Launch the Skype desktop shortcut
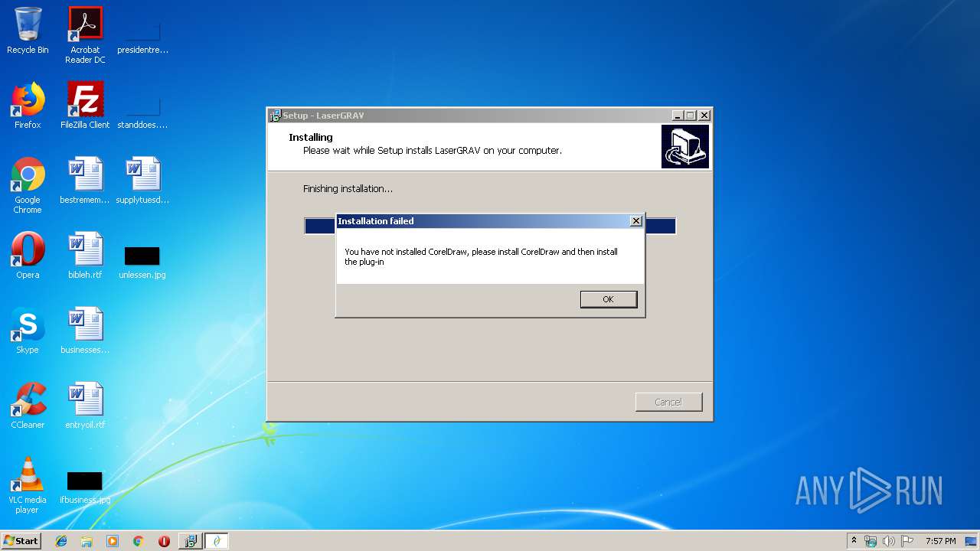The height and width of the screenshot is (551, 980). (x=28, y=331)
